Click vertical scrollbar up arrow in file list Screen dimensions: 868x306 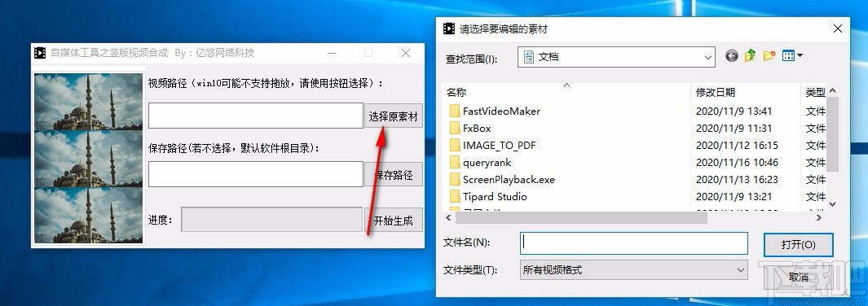click(x=833, y=90)
